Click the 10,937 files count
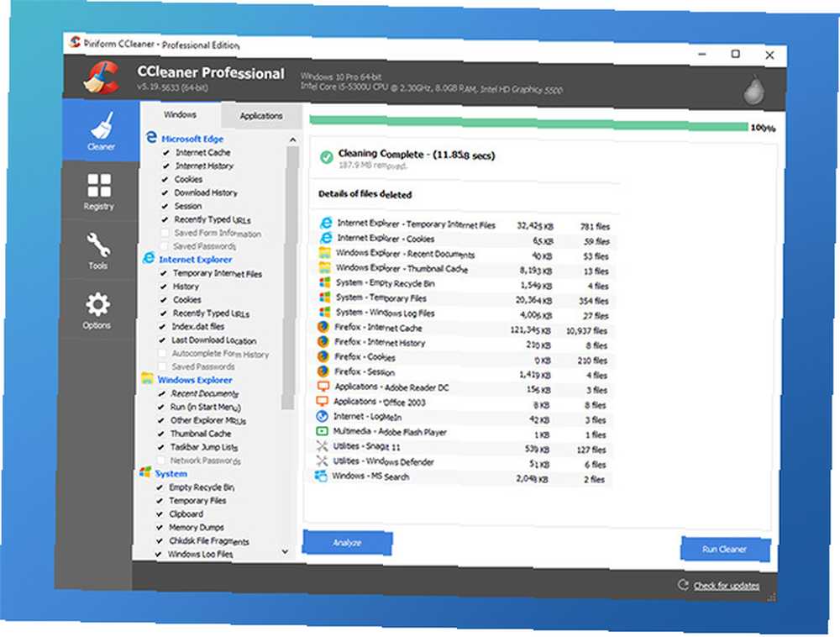 point(586,330)
